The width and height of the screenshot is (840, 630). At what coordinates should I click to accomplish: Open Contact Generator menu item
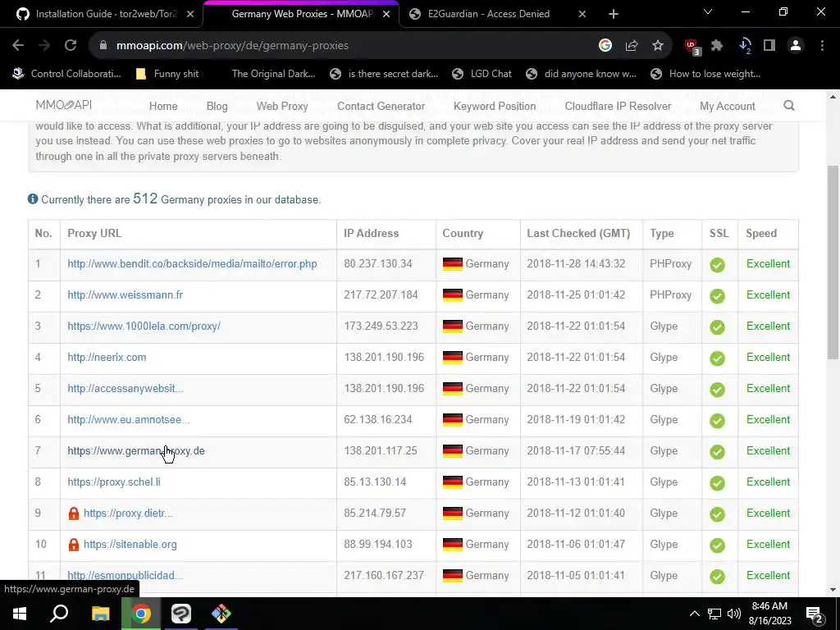tap(381, 106)
